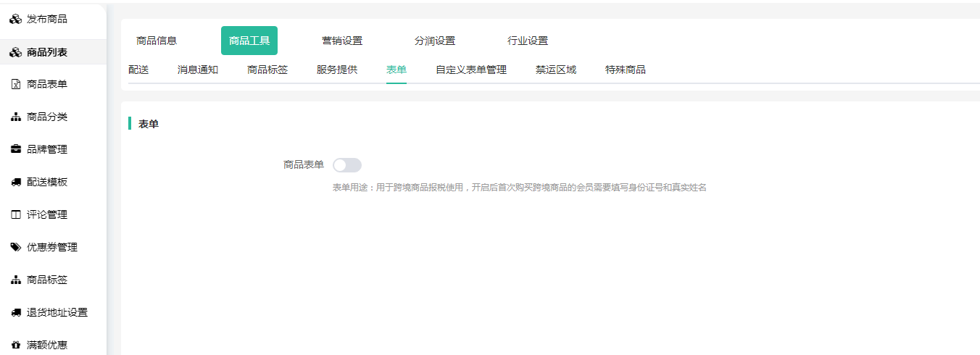This screenshot has height=355, width=980.
Task: Select the 禁运区域 sub-tab
Action: pos(556,70)
